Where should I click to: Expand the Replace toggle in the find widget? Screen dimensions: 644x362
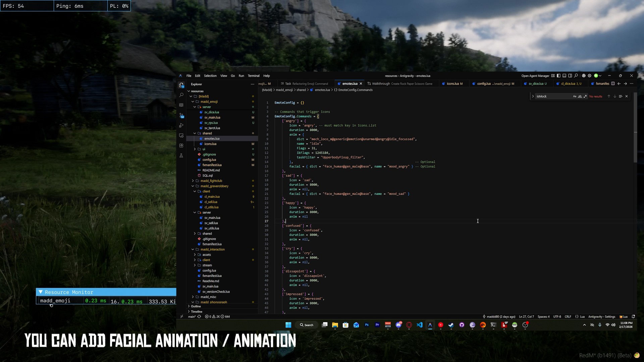[533, 97]
